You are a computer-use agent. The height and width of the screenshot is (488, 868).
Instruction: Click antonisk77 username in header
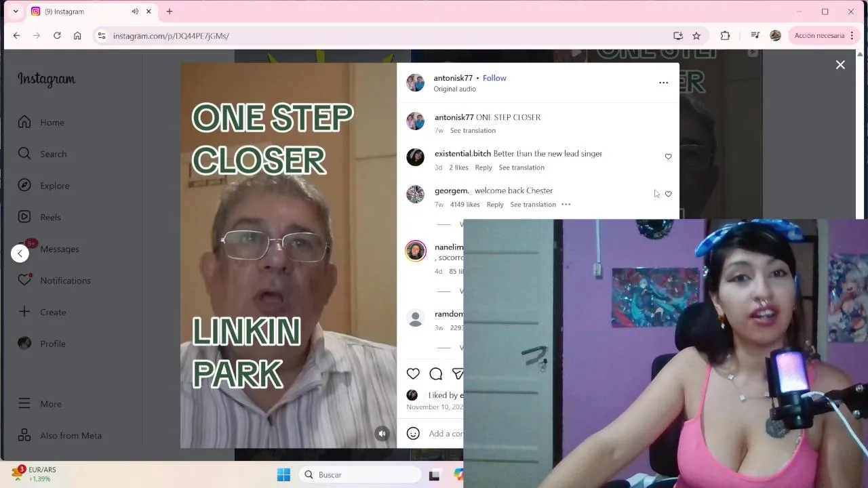click(x=453, y=78)
